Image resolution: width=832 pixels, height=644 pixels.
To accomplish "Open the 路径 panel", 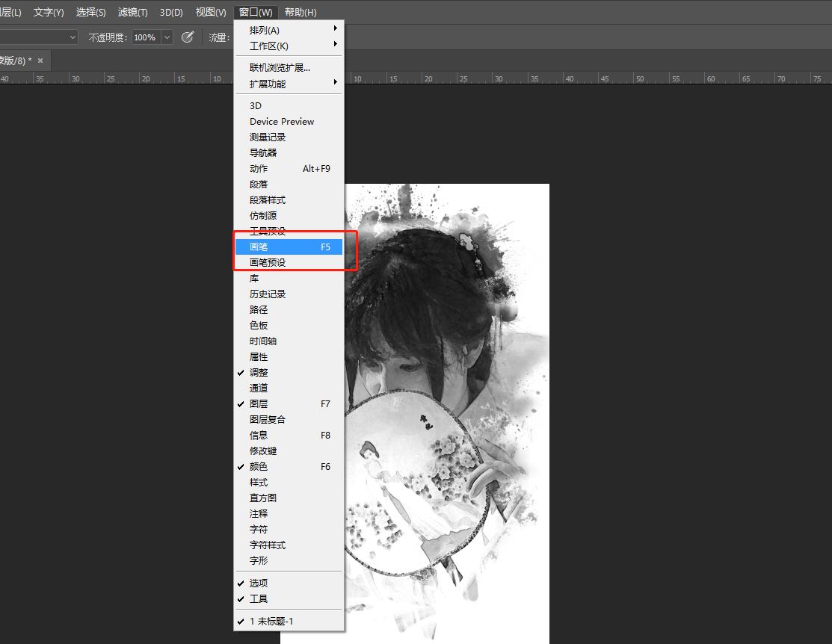I will point(289,309).
